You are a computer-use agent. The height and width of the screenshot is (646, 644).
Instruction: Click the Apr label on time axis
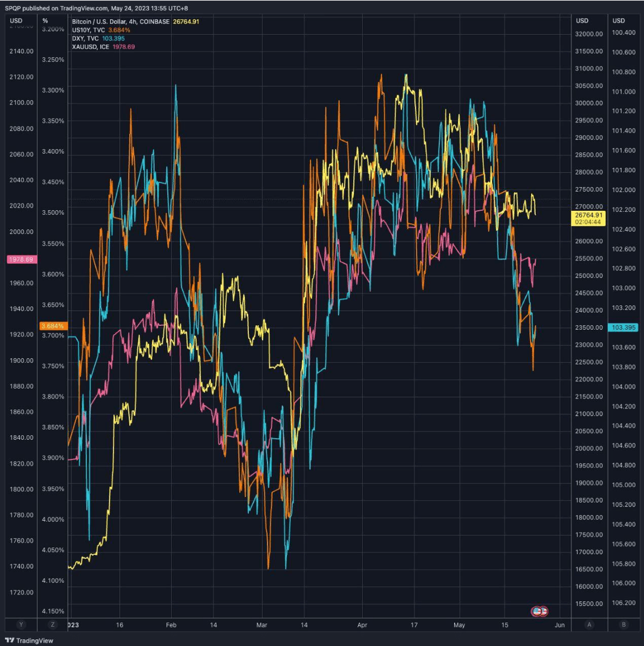point(363,624)
